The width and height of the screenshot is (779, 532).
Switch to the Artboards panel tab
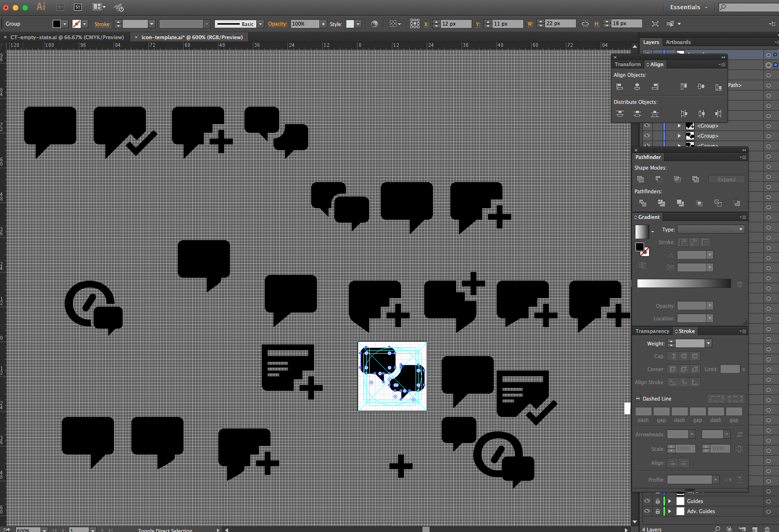point(678,42)
